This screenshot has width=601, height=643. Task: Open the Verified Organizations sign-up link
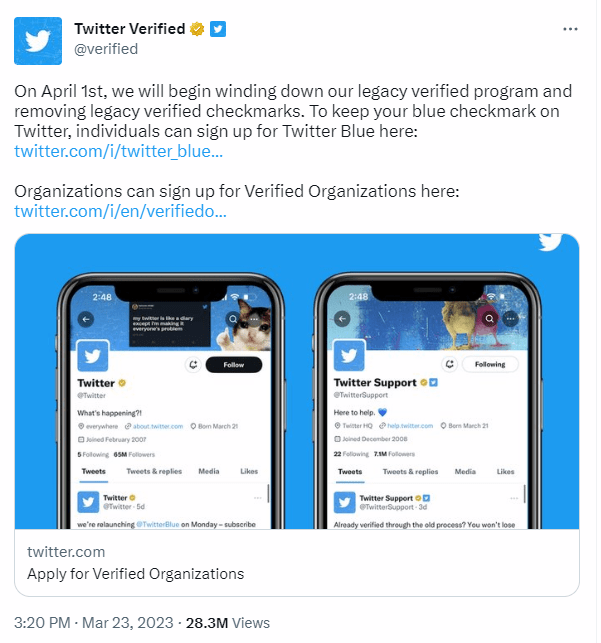[x=120, y=211]
